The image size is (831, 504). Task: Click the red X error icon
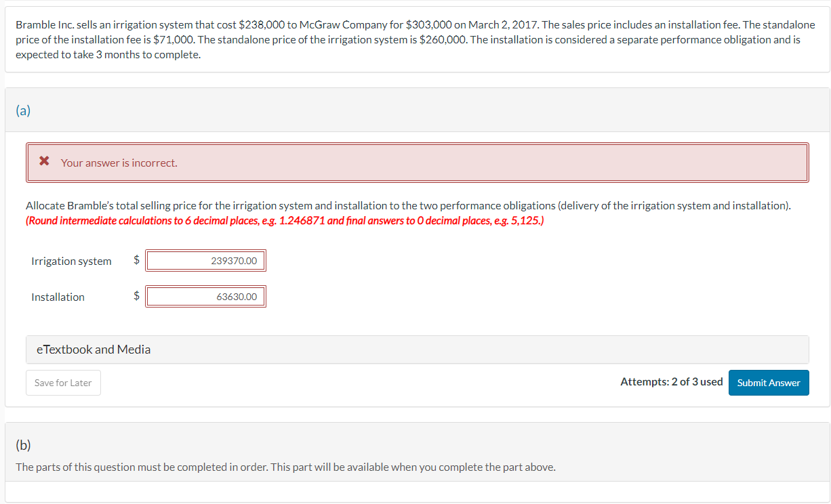[x=44, y=161]
